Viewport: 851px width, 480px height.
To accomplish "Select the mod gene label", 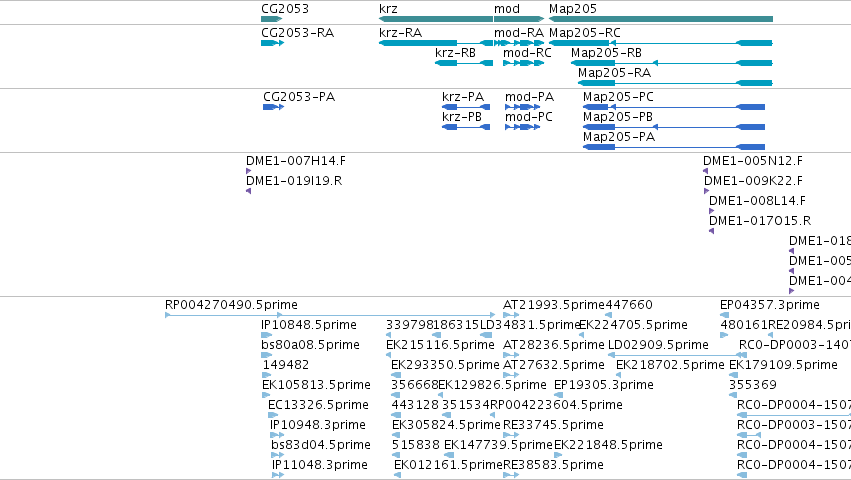I will [507, 9].
